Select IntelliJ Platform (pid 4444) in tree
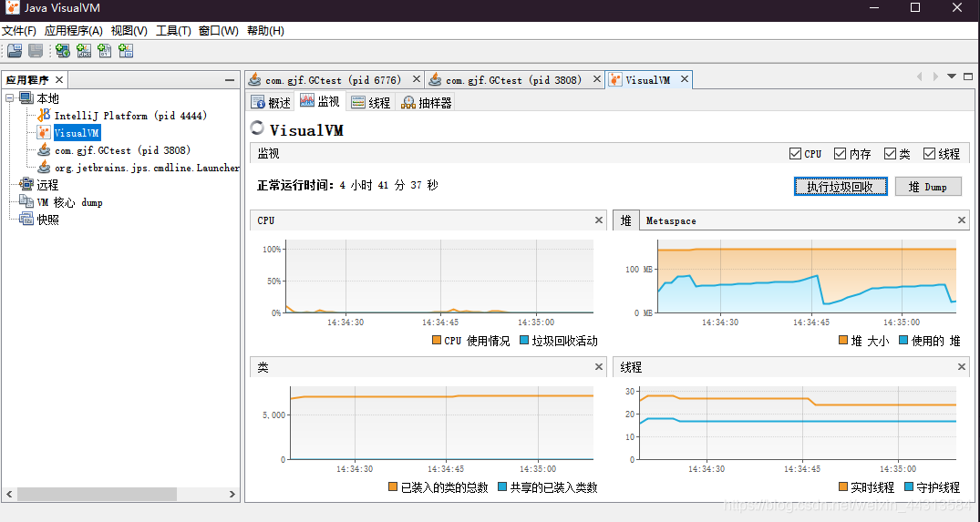Image resolution: width=980 pixels, height=522 pixels. click(130, 116)
